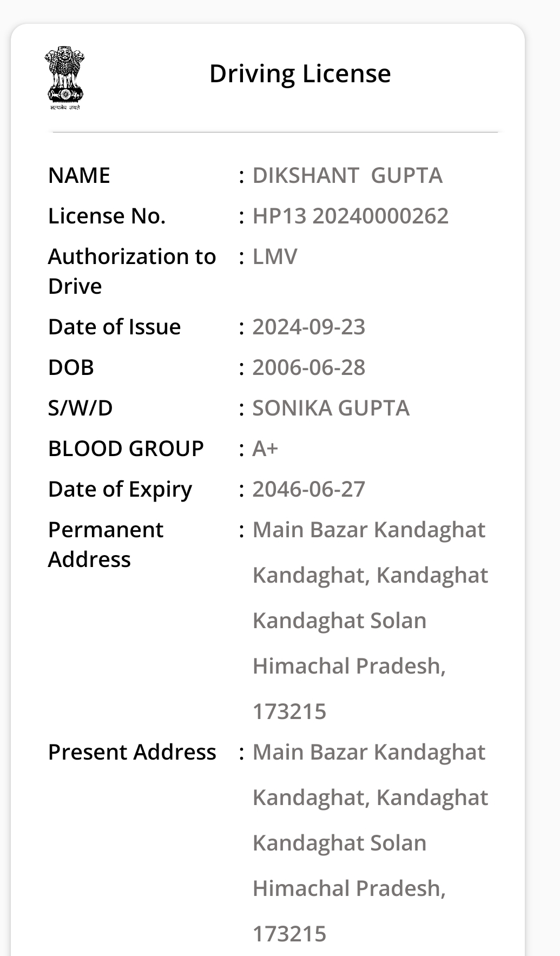Screen dimensions: 560x956
Task: Click the Date of Issue label
Action: 114,327
